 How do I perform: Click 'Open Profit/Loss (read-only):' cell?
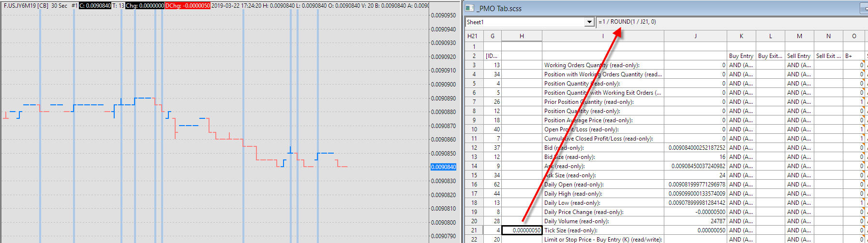point(603,129)
